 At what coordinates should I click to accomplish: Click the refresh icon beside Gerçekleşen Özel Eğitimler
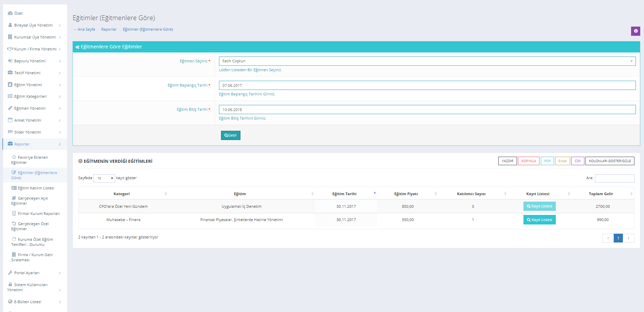[14, 224]
